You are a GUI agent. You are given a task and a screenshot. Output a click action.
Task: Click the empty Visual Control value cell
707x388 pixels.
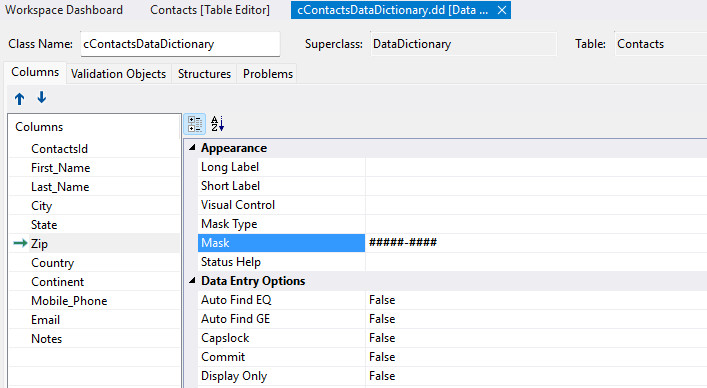point(536,205)
